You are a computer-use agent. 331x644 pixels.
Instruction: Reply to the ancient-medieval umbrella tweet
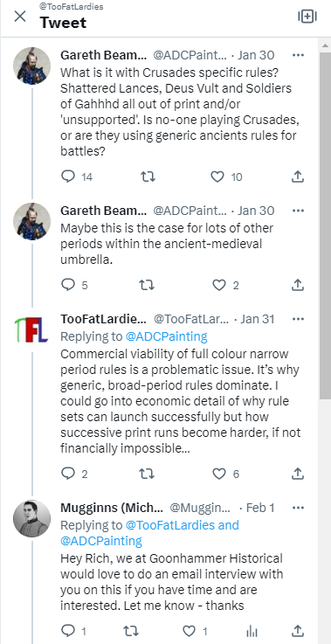(x=68, y=285)
